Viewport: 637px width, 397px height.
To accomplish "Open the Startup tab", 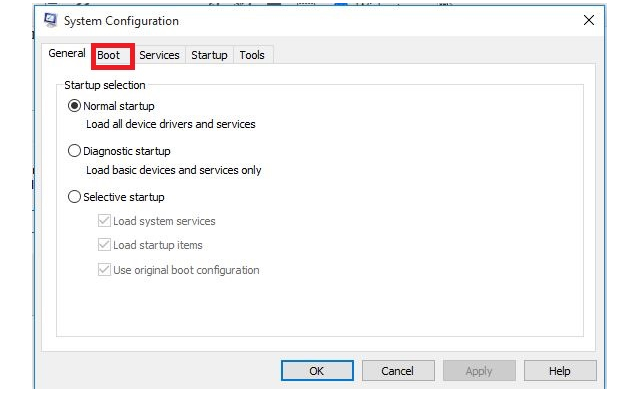I will point(209,55).
